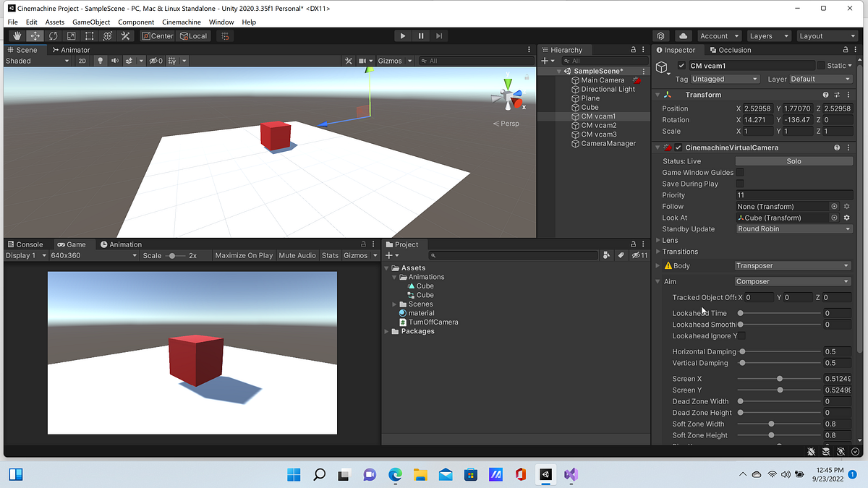Toggle scene lighting bulb icon
This screenshot has width=868, height=488.
[x=101, y=61]
